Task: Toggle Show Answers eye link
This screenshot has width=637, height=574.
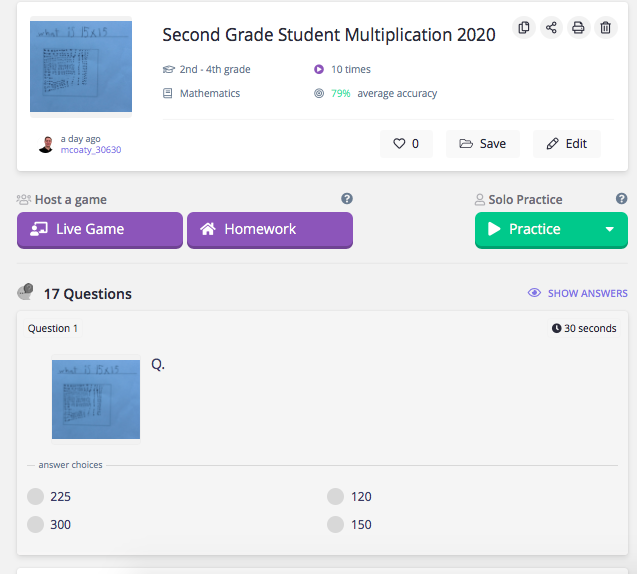Action: [x=578, y=293]
